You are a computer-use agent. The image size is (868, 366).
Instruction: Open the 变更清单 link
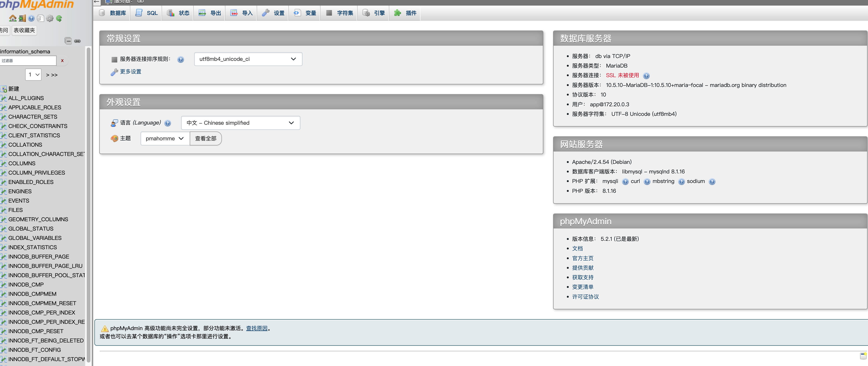coord(583,287)
